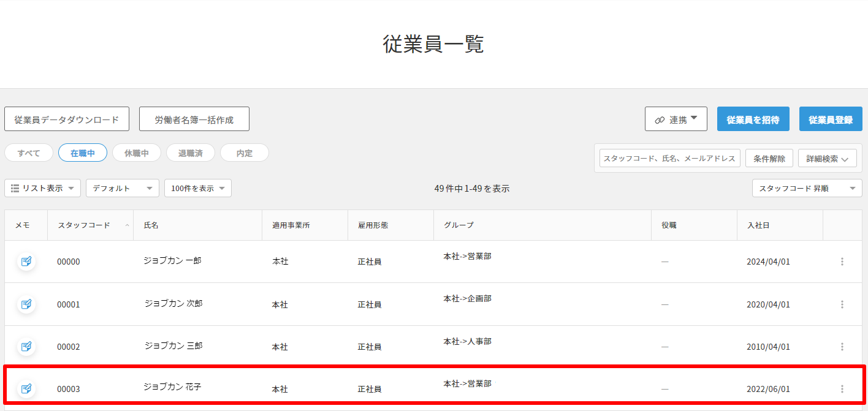Click memo icon for ジョブカン 三郎
This screenshot has height=411, width=868.
(x=26, y=347)
